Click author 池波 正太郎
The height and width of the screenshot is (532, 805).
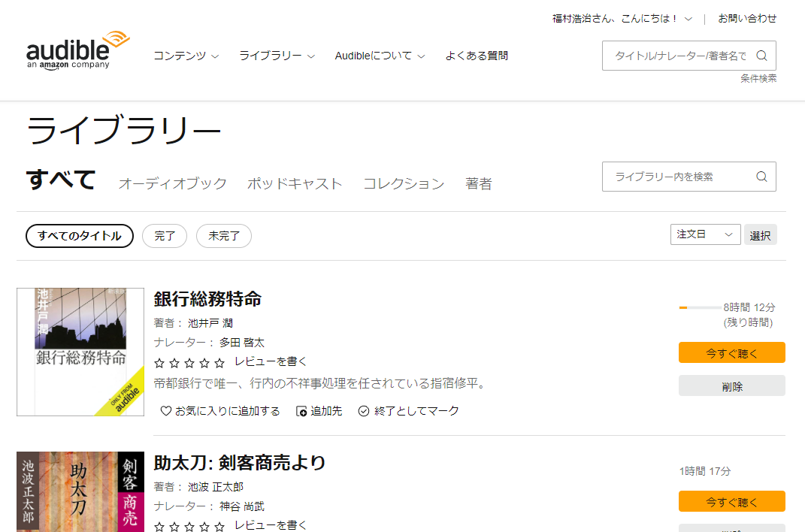click(x=216, y=487)
